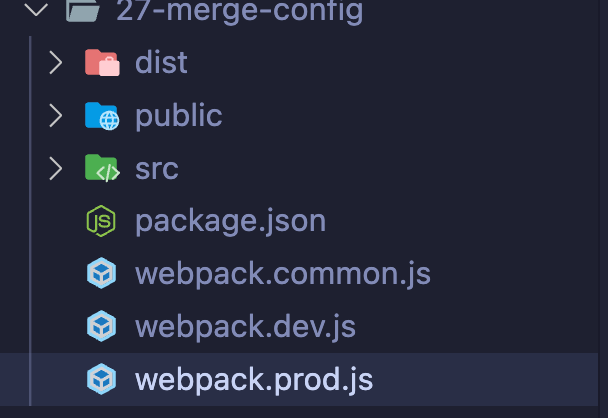The height and width of the screenshot is (418, 608).
Task: Expand the dist folder chevron
Action: (56, 63)
